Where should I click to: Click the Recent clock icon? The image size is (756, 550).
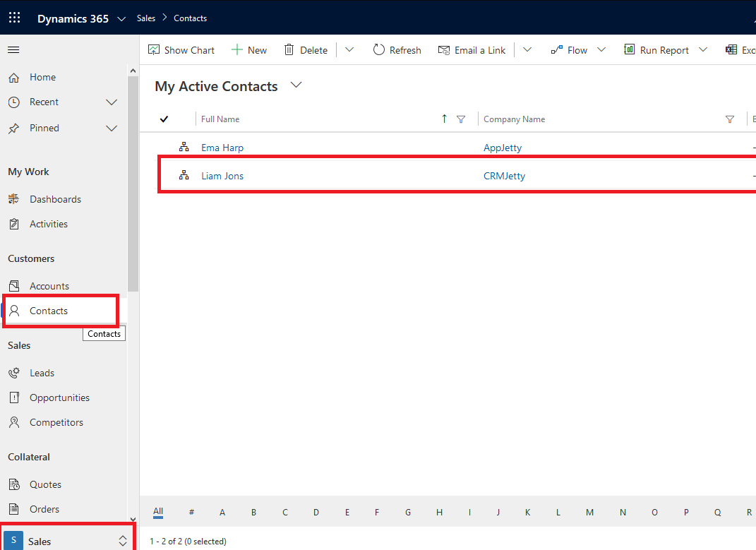coord(14,102)
